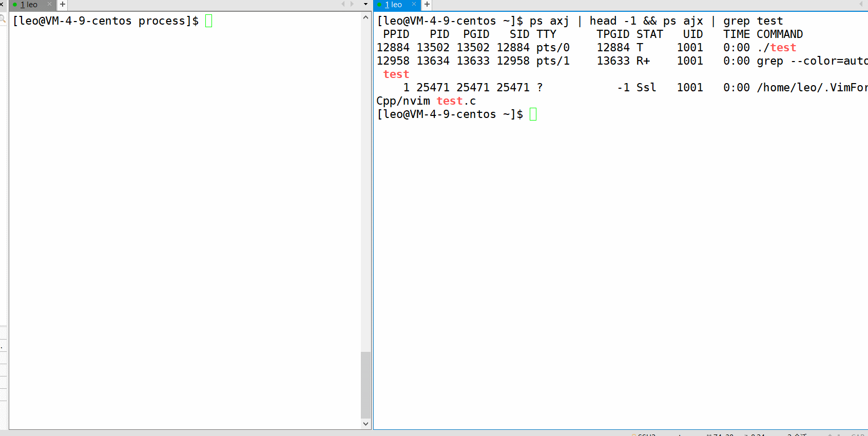Click the red './test' process text
Viewport: 868px width, 436px height.
click(x=777, y=48)
